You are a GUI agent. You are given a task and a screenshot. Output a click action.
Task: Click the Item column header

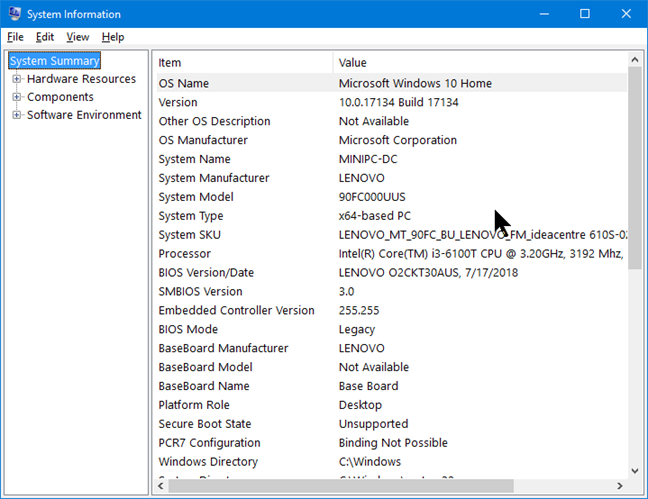(x=244, y=62)
